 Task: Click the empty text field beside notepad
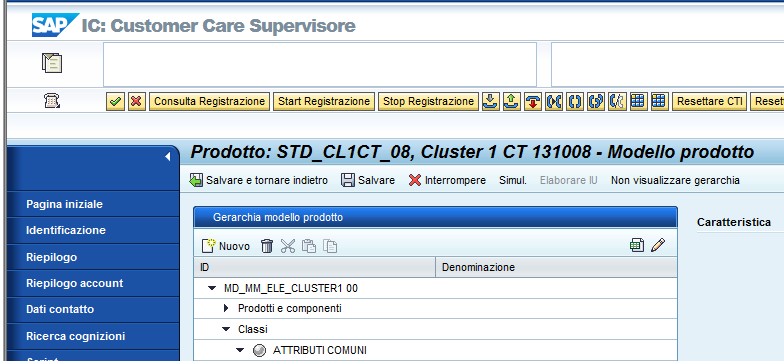320,64
